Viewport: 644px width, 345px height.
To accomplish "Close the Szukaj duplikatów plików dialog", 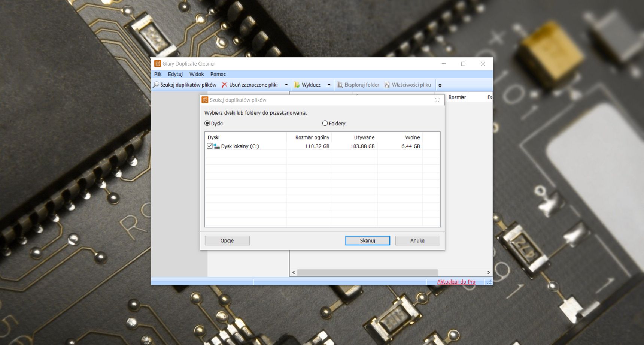I will point(437,100).
